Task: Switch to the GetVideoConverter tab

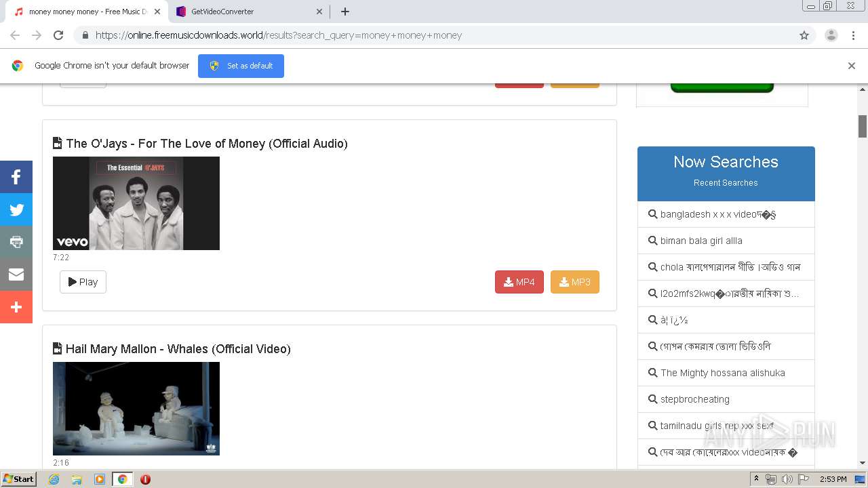Action: coord(250,12)
